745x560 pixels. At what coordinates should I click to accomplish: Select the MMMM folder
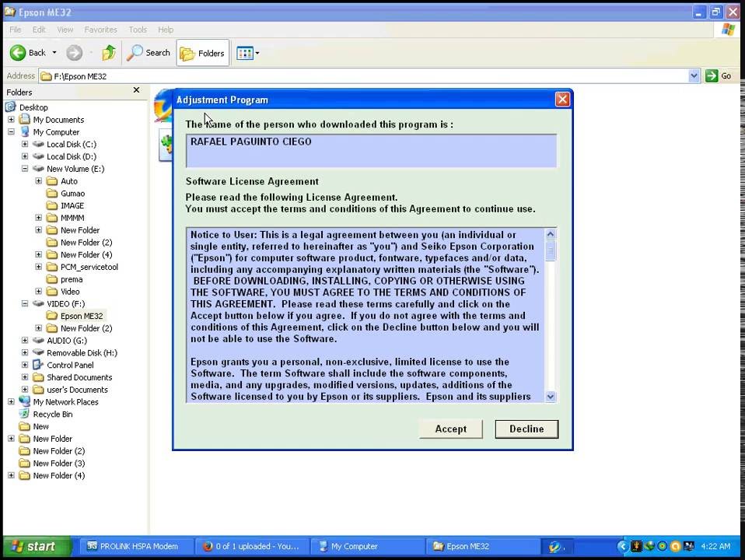72,218
